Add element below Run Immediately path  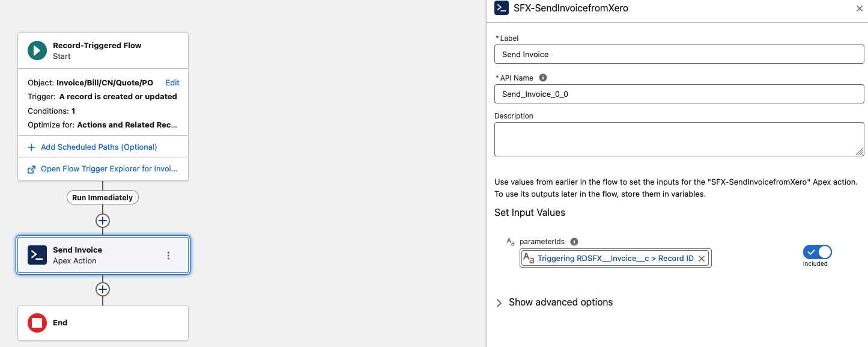[103, 221]
